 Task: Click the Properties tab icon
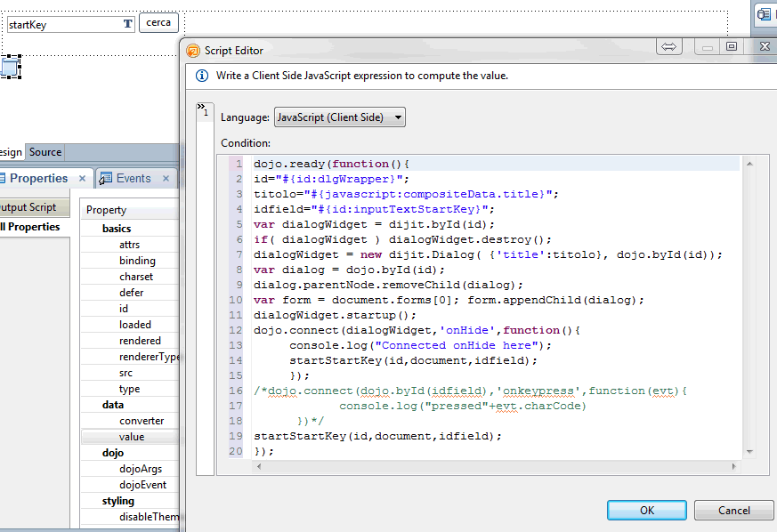[3, 178]
